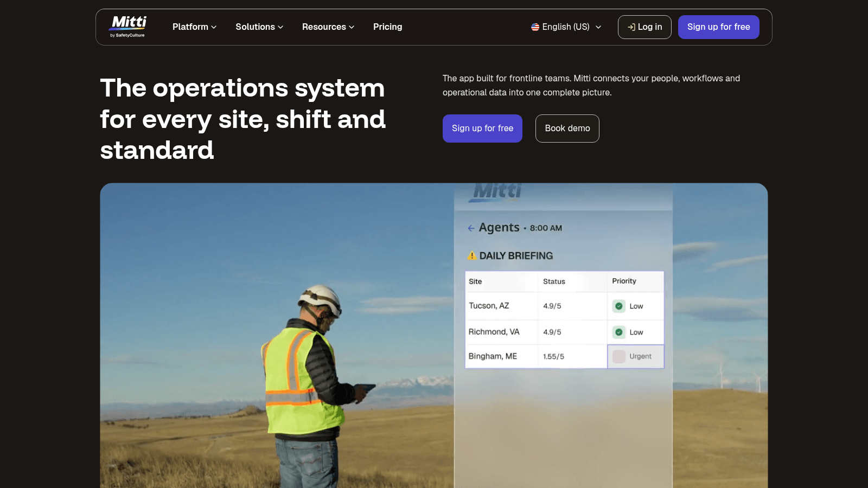Screen dimensions: 868x488
Task: Click the Urgent priority label
Action: pos(640,356)
